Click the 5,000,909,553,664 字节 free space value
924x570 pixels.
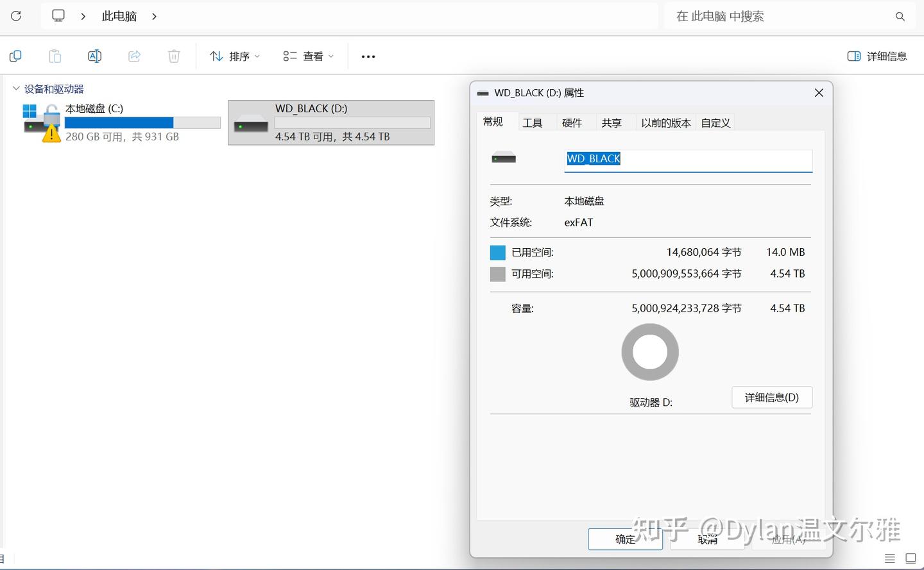[687, 274]
